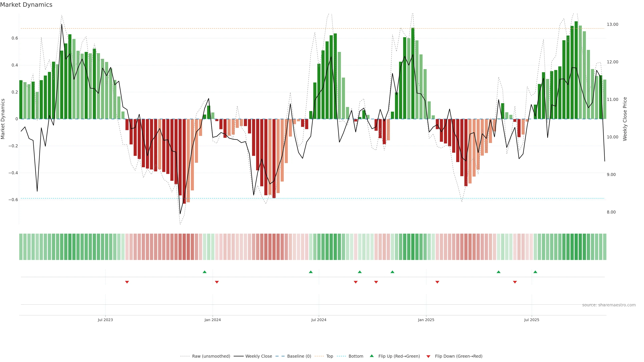Click the Jan 2024 x-axis label
Screen dimensions: 644x362
[212, 320]
